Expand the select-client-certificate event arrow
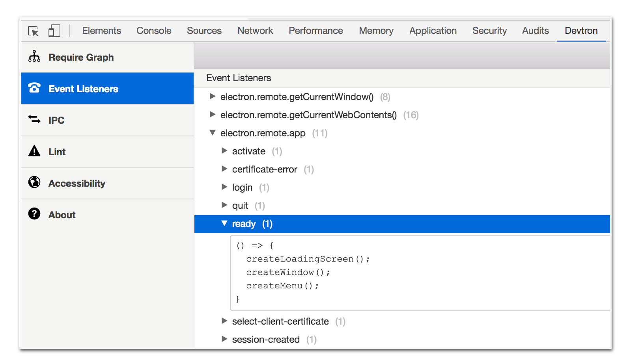 tap(224, 321)
